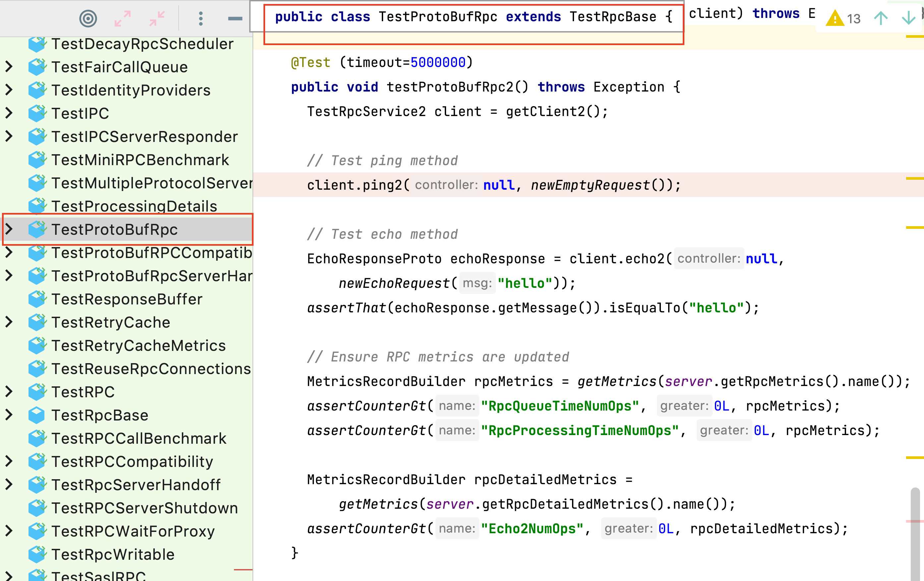Expand the TestIPCServerResponder node
Image resolution: width=924 pixels, height=581 pixels.
9,136
